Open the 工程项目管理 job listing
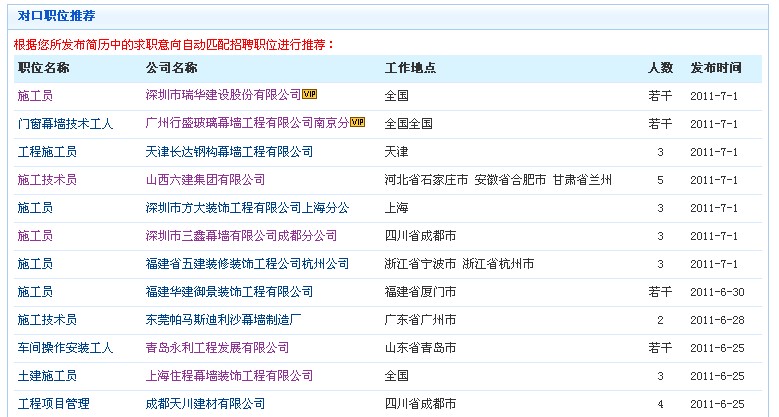779x417 pixels. (53, 404)
